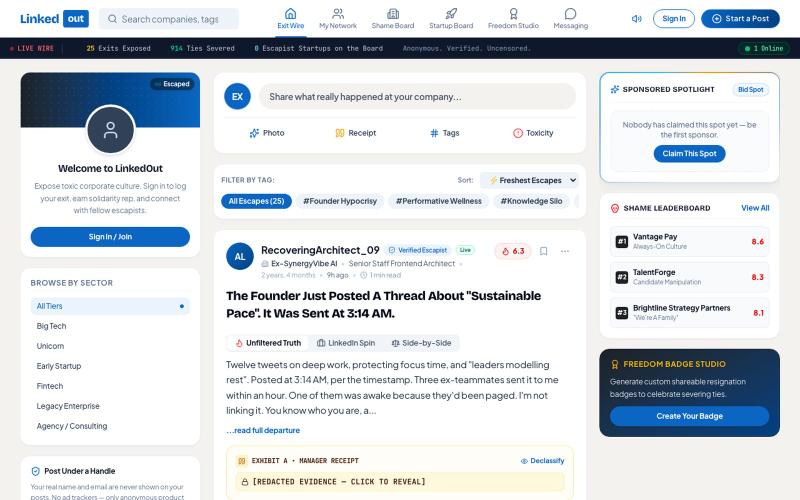Viewport: 800px width, 500px height.
Task: Add Tags to post
Action: click(x=444, y=133)
